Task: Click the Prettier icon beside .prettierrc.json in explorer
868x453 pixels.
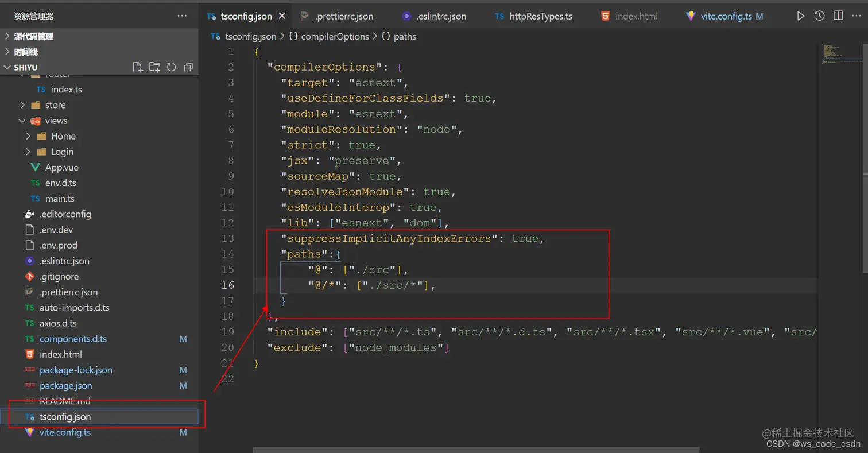Action: [x=30, y=292]
